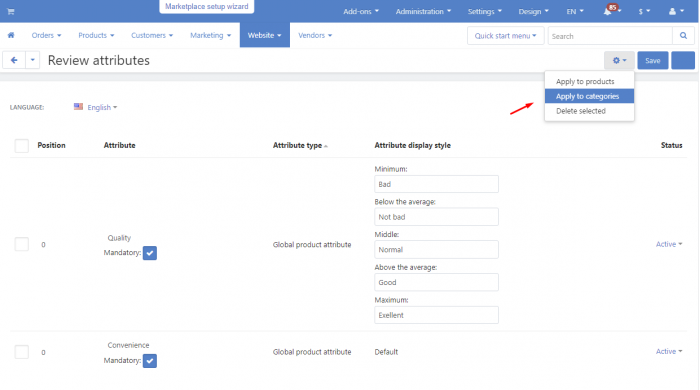The image size is (700, 390).
Task: Click the Attribute column header
Action: [x=119, y=145]
